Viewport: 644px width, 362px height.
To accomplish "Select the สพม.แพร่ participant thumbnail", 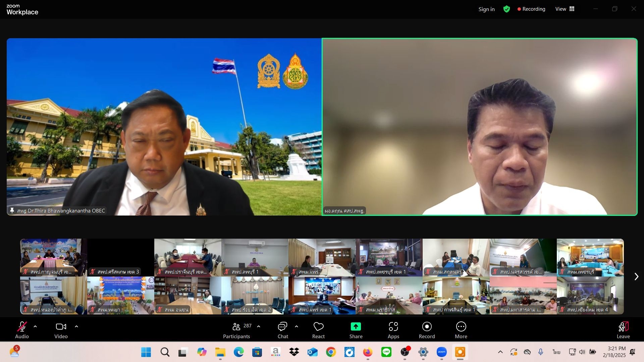I will (322, 257).
